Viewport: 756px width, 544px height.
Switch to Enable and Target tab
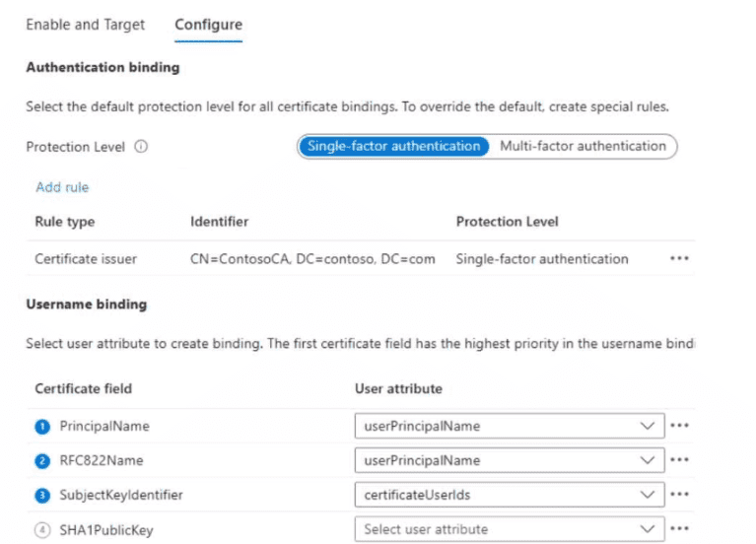coord(85,25)
